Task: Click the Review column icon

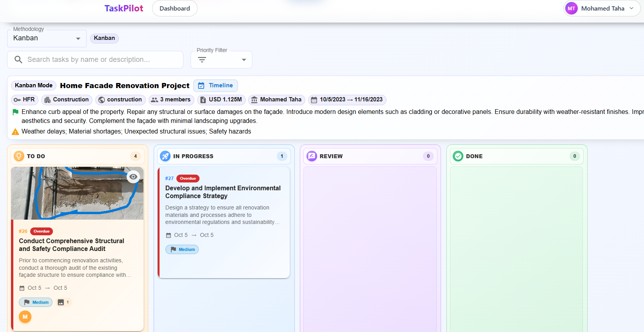Action: point(312,156)
